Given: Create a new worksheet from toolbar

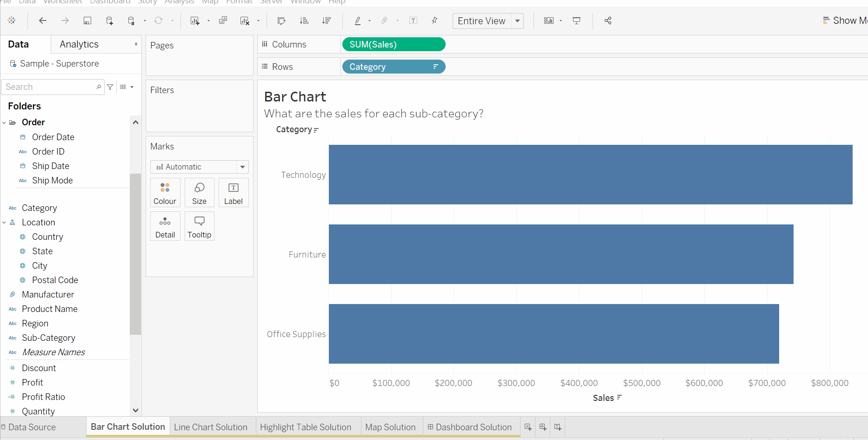Looking at the screenshot, I should point(195,20).
